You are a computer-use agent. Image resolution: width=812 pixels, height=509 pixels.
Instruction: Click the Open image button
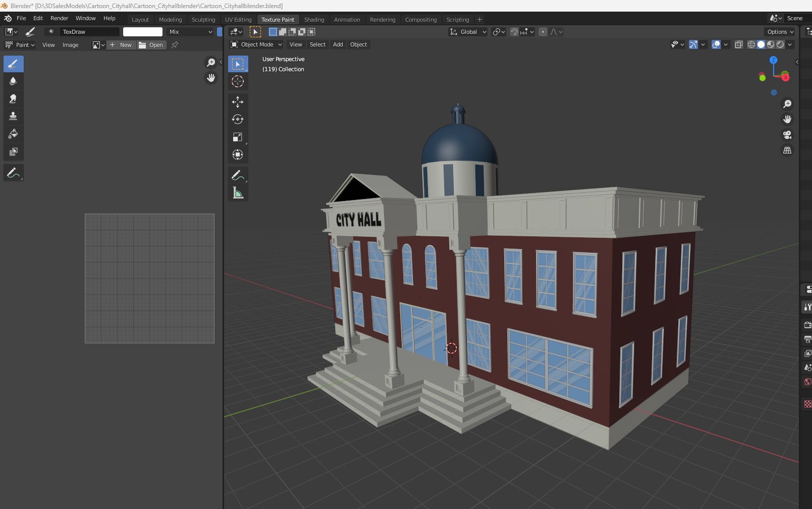[151, 45]
